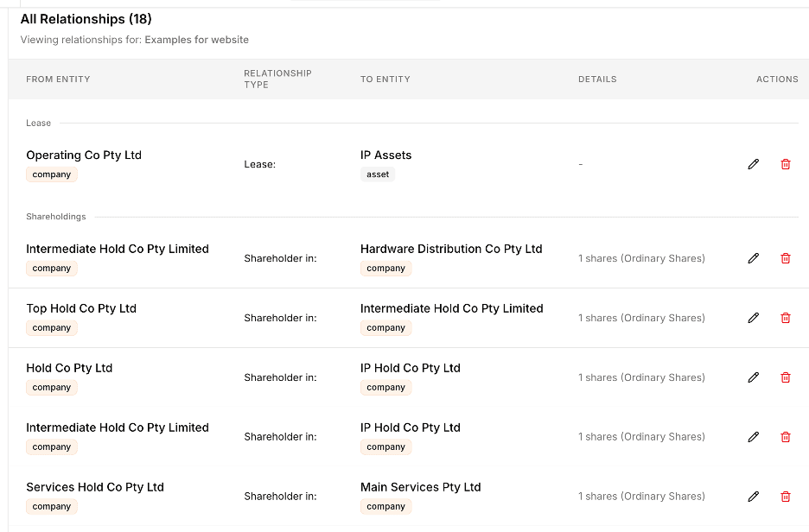The image size is (809, 532).
Task: Open the IP Assets entity
Action: point(385,155)
